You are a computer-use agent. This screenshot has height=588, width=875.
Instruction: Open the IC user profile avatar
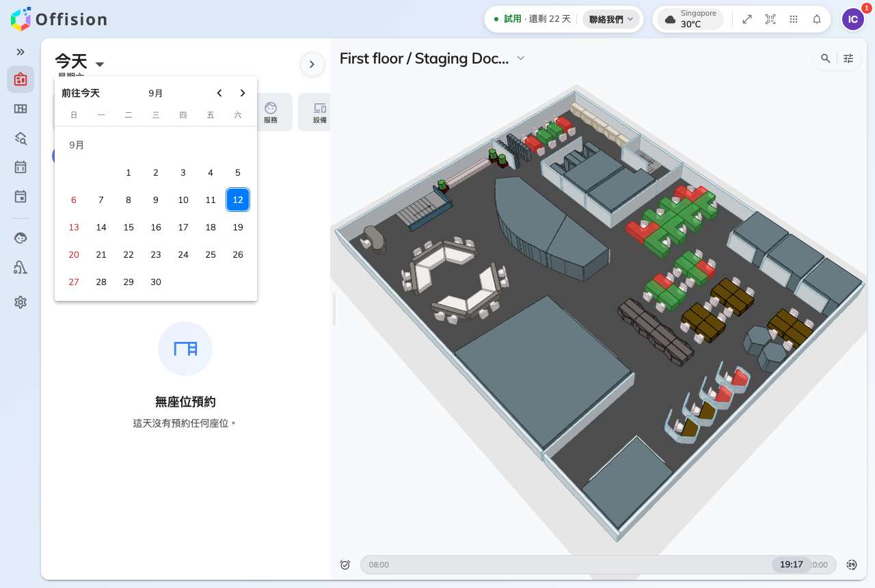tap(853, 19)
